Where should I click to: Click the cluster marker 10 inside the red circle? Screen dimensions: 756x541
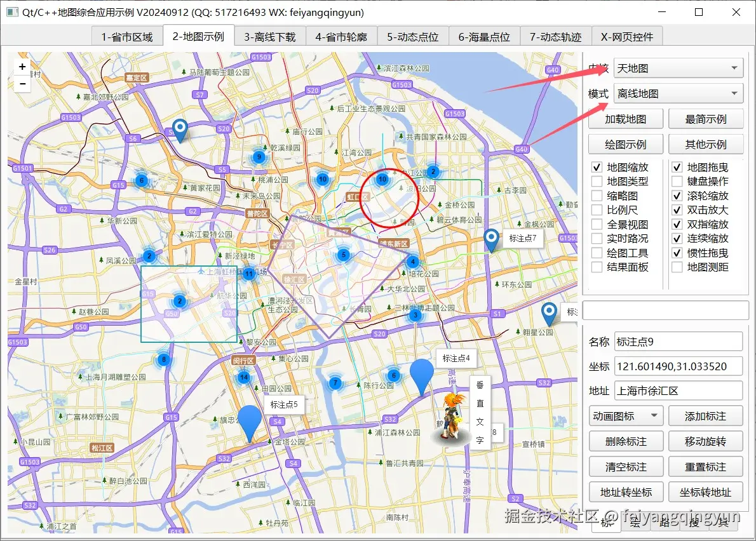click(382, 180)
